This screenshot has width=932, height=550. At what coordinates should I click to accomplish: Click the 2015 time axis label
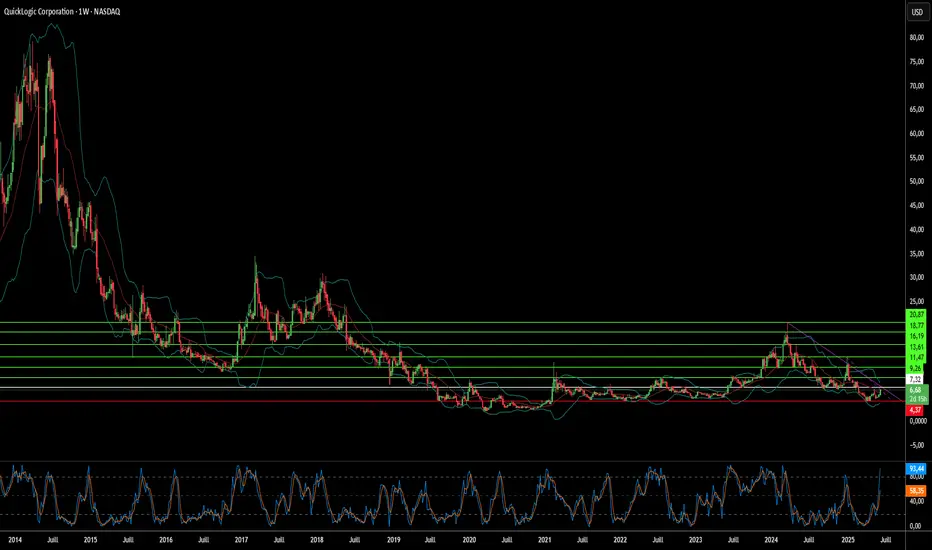point(90,540)
